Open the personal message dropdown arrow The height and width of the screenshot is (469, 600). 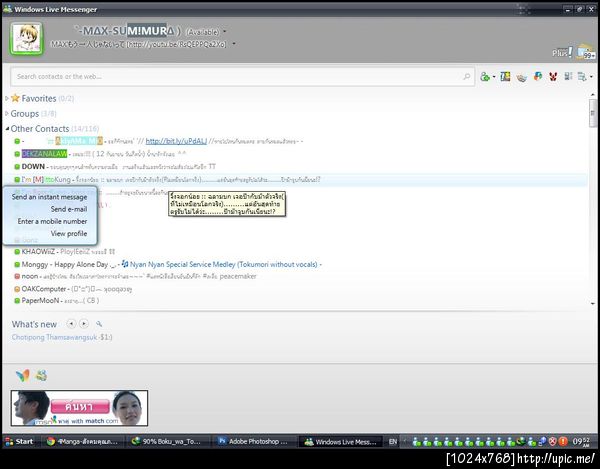(234, 44)
